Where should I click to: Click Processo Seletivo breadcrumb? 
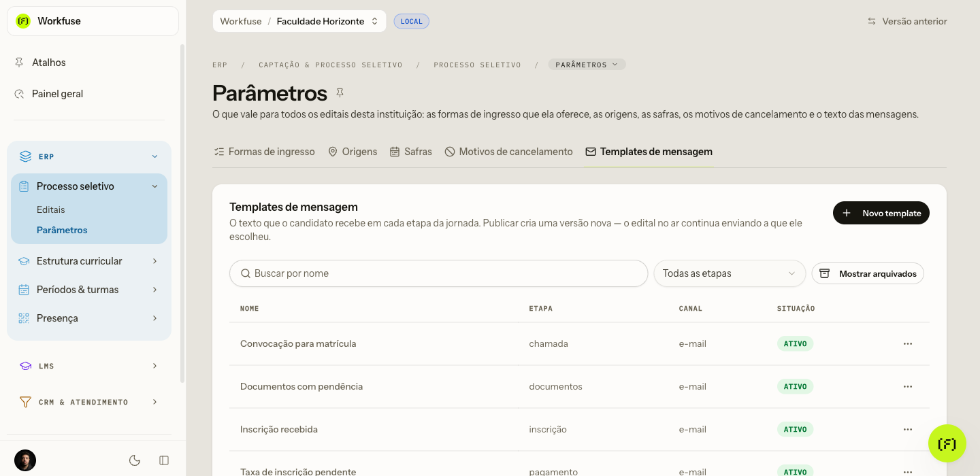click(477, 65)
